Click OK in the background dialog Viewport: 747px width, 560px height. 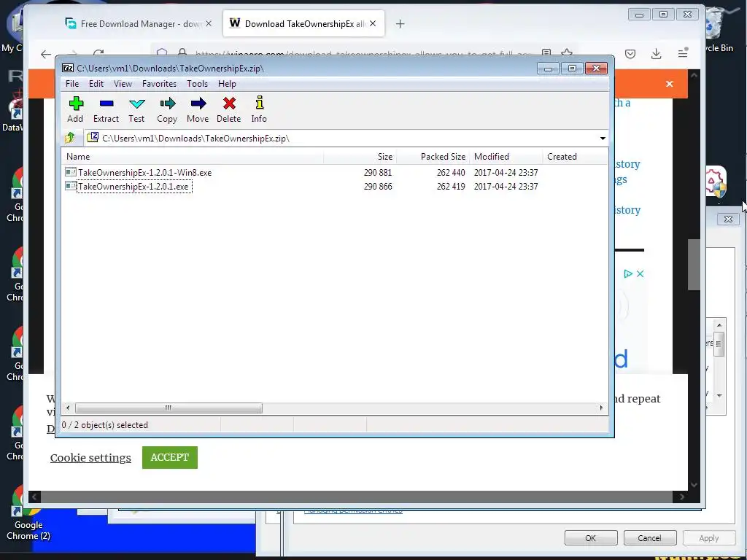tap(591, 538)
